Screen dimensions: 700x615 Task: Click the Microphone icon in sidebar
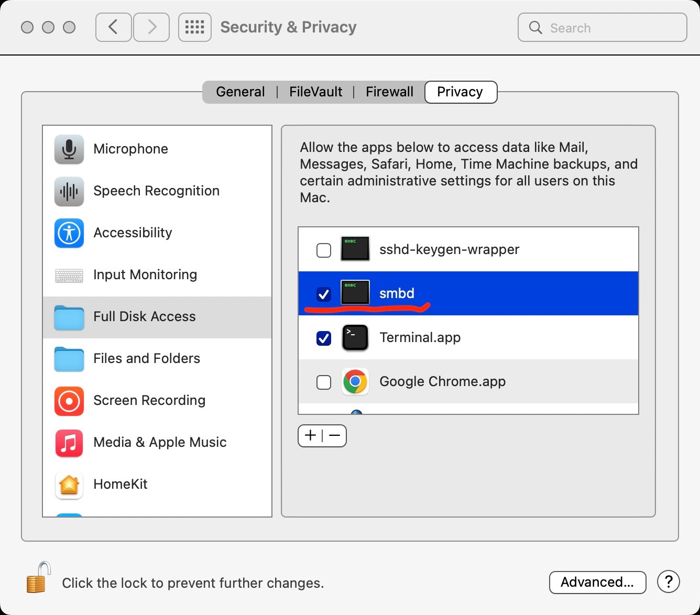[x=69, y=149]
